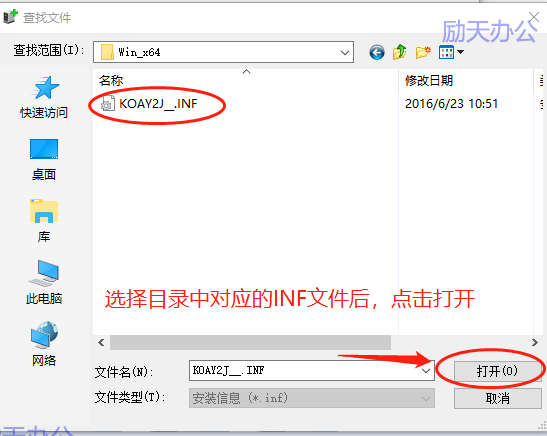This screenshot has width=547, height=436.
Task: Open 库 in the sidebar
Action: 44,221
